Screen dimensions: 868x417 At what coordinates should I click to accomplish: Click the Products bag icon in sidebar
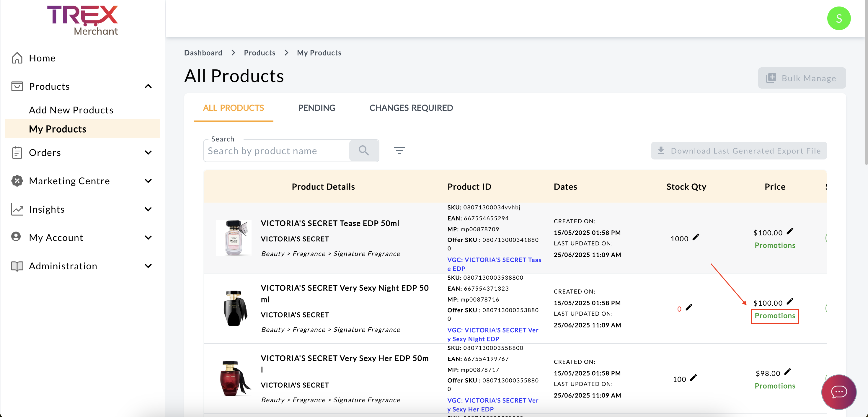[x=17, y=86]
